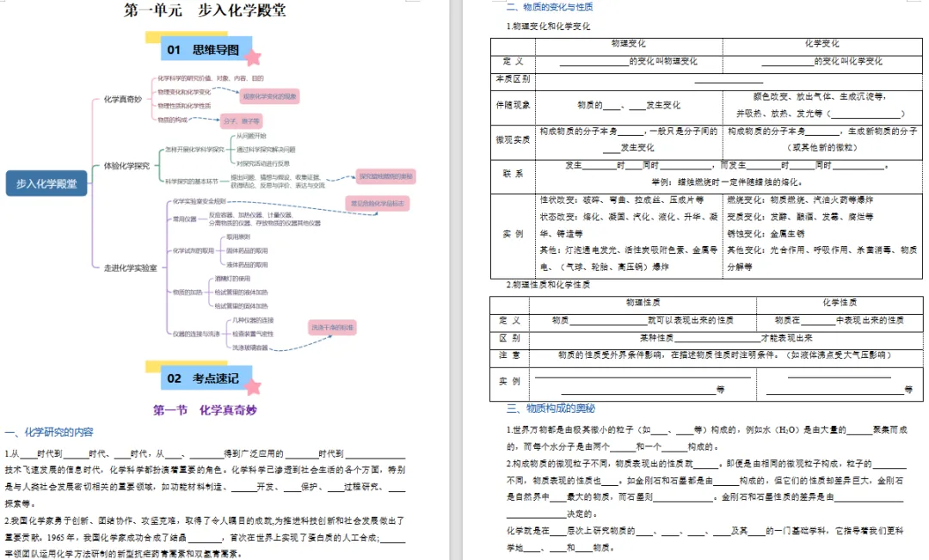Click the '01 思维导图' banner
The height and width of the screenshot is (560, 929).
(x=203, y=49)
